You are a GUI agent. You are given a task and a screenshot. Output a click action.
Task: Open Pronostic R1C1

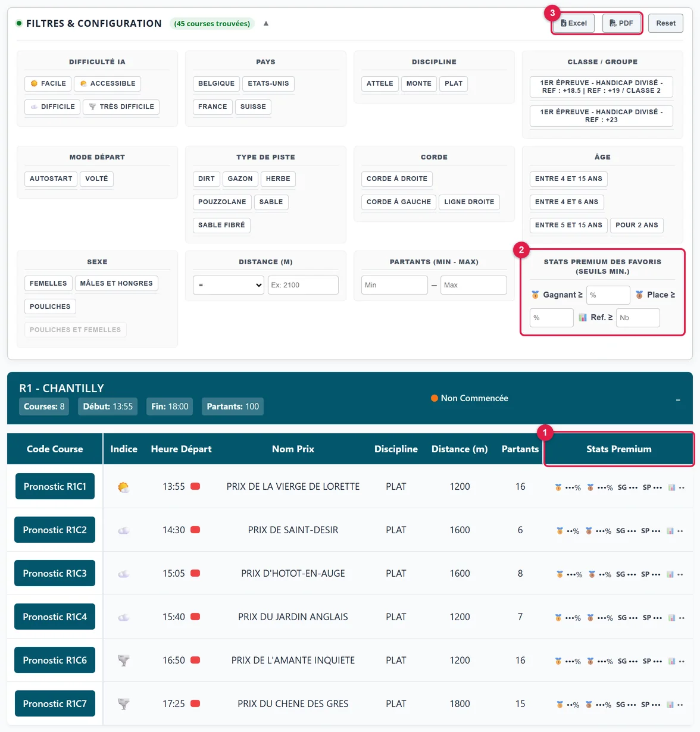click(x=55, y=487)
